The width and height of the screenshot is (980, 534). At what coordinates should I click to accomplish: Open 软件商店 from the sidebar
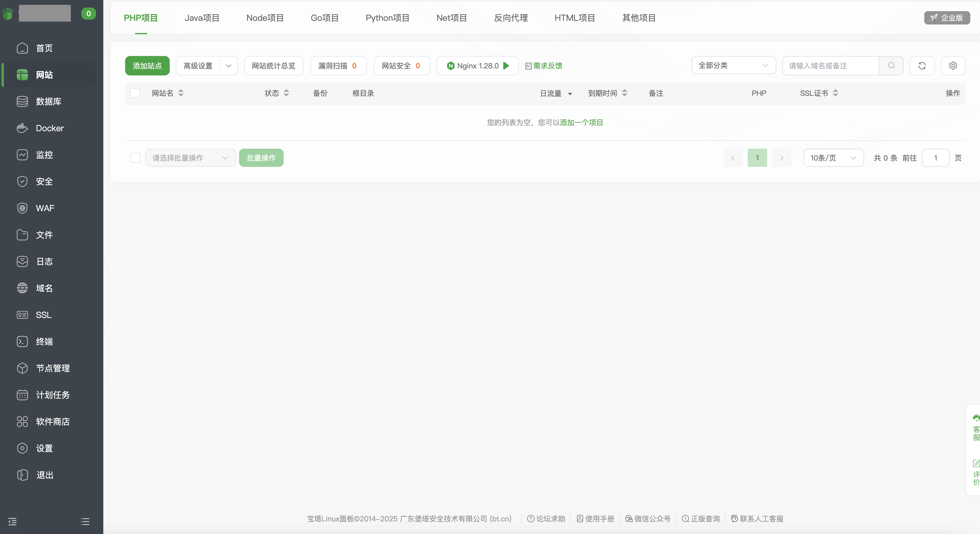click(x=53, y=421)
